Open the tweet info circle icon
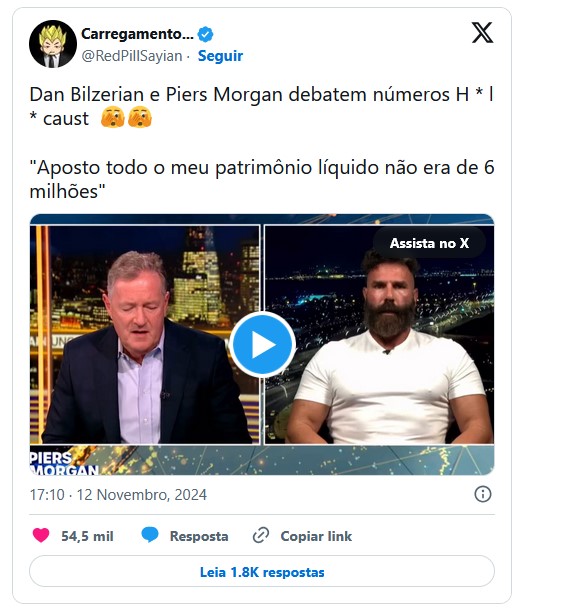Screen dimensions: 561x611 click(x=483, y=494)
